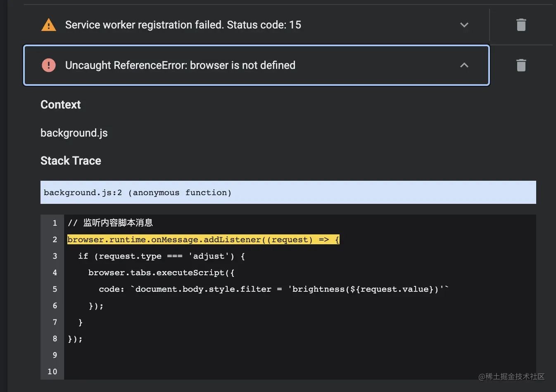
Task: Expand the Service worker registration failed row
Action: (x=464, y=25)
